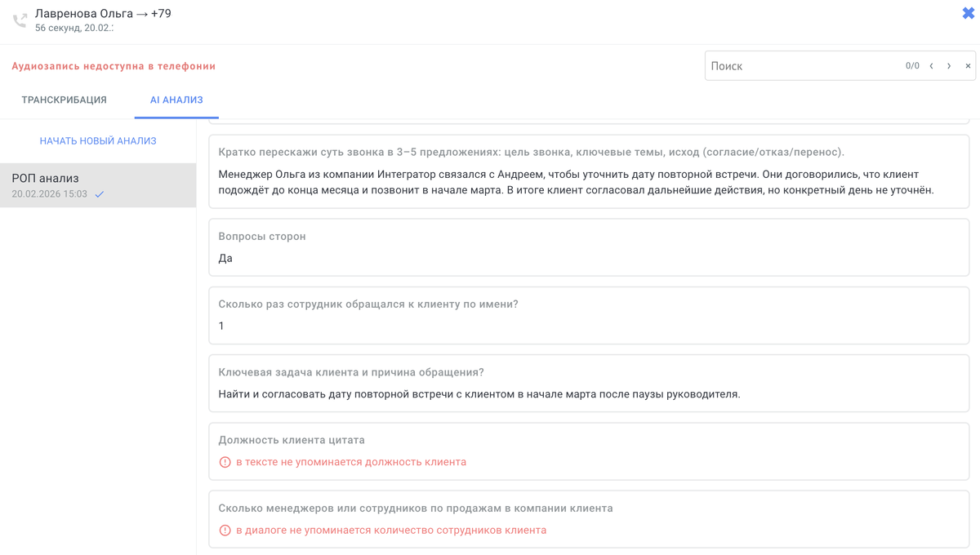Clear the search with the × icon

[x=968, y=66]
